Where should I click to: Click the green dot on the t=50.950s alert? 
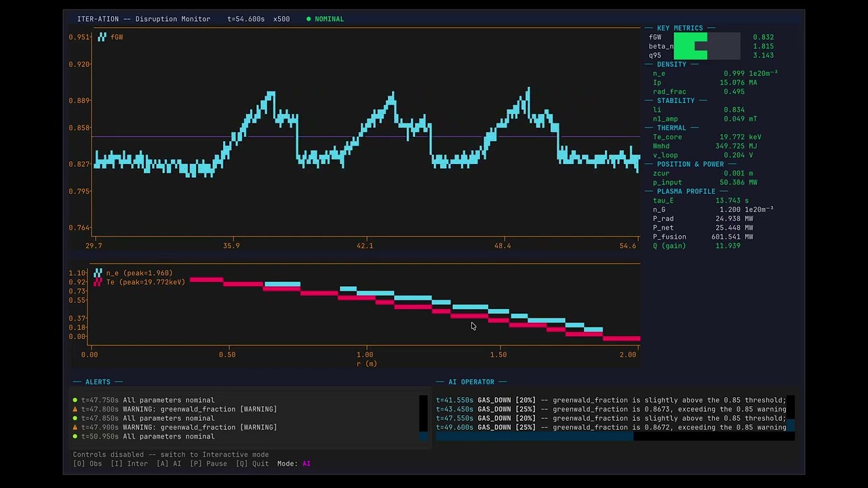[75, 436]
